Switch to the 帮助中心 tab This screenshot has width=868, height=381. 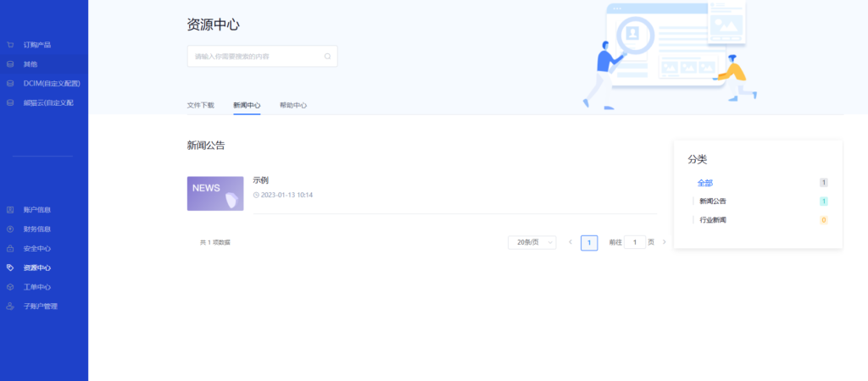293,105
